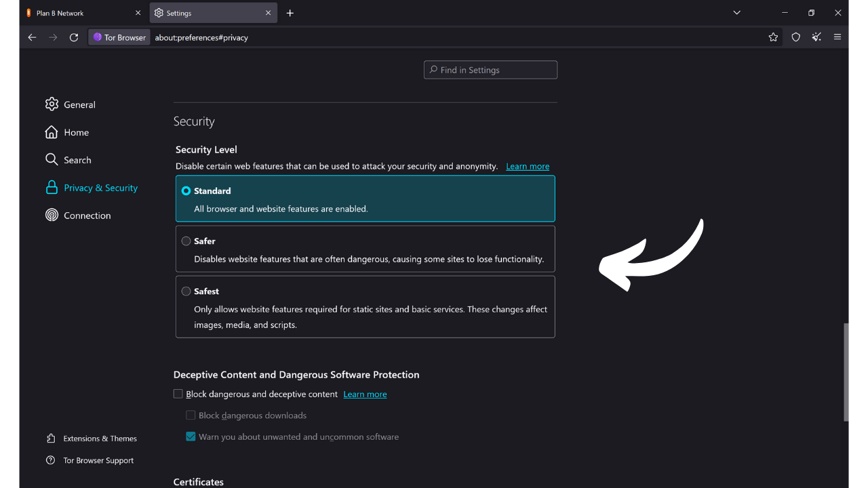Bookmark this page with the star icon
This screenshot has width=868, height=488.
[773, 37]
